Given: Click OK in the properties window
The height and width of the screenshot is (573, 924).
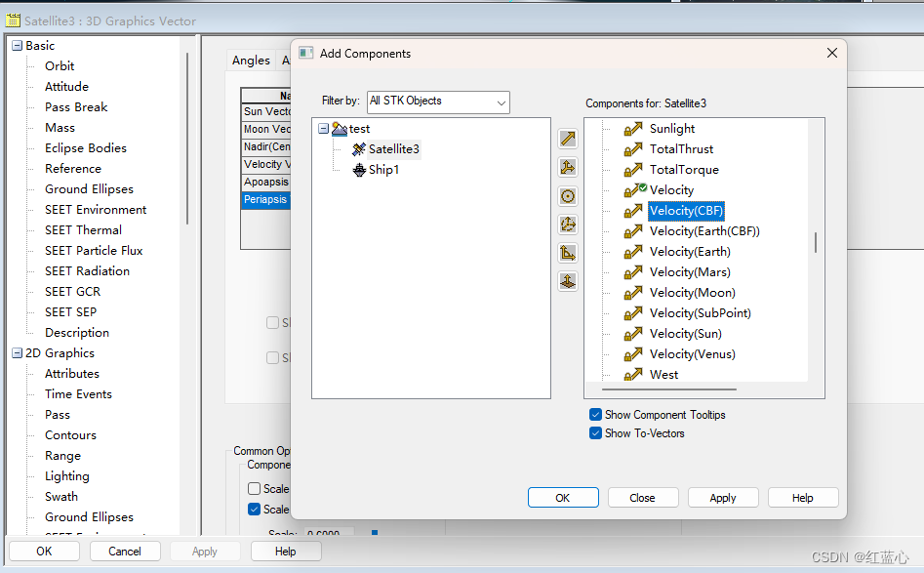Looking at the screenshot, I should coord(44,552).
